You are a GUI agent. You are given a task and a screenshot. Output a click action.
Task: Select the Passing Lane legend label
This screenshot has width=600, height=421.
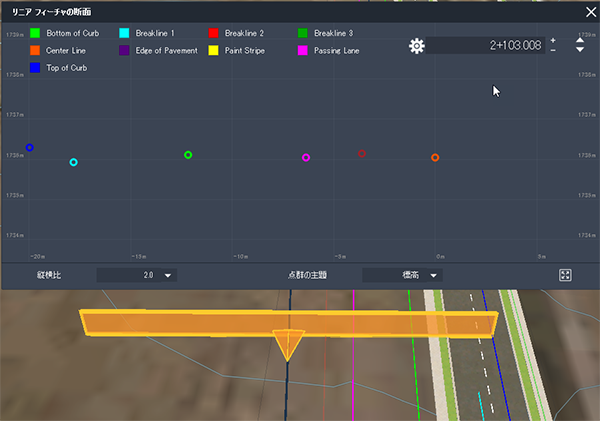[337, 51]
